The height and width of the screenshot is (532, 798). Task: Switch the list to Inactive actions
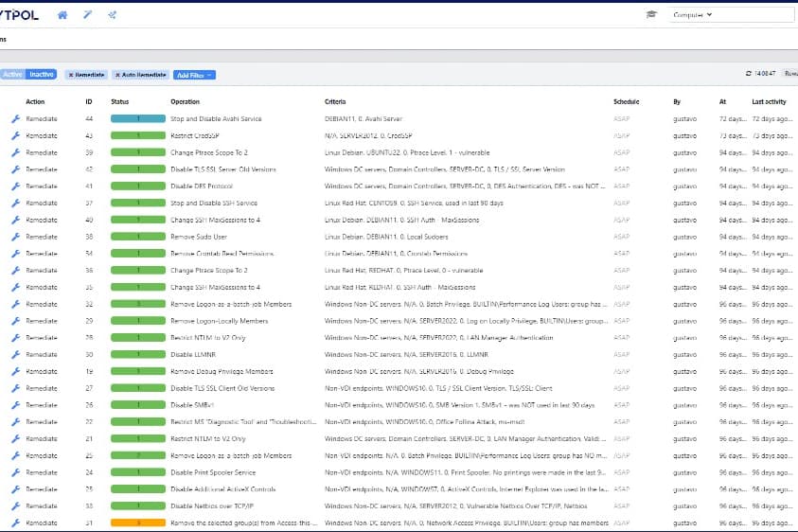click(42, 75)
